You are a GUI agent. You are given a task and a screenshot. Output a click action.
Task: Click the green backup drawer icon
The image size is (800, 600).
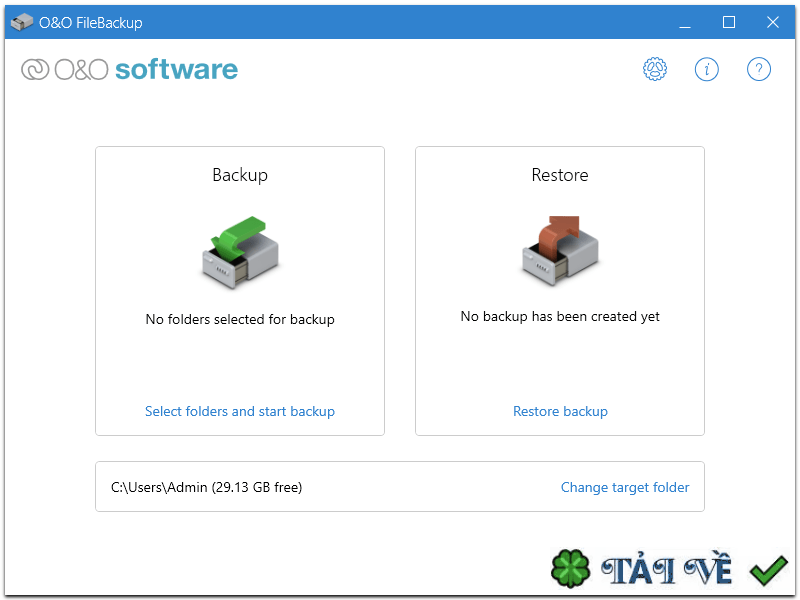240,249
